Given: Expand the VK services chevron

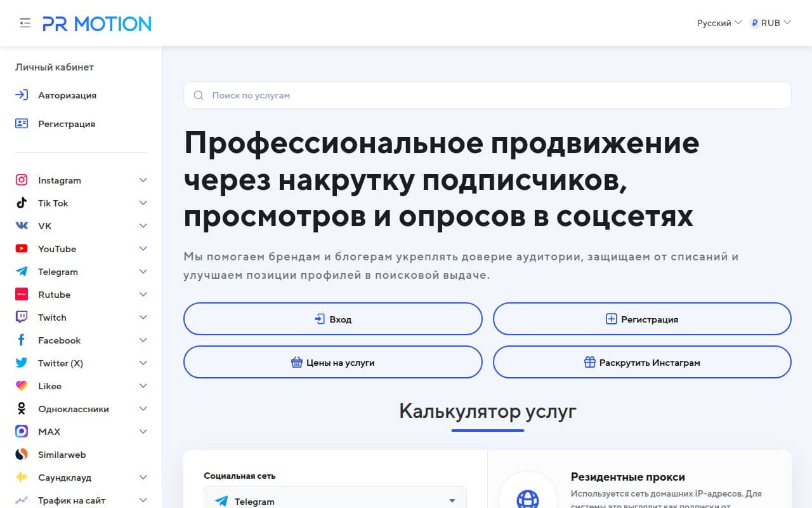Looking at the screenshot, I should [x=143, y=226].
